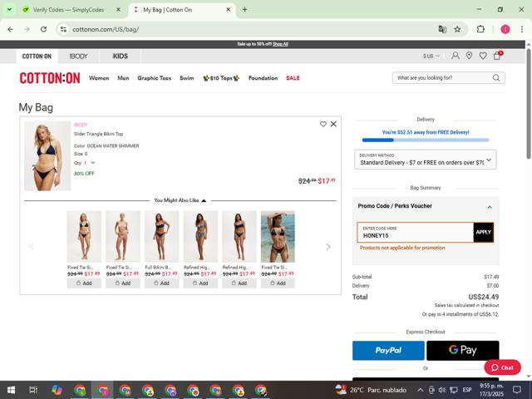Screen dimensions: 532x399
Task: Click the browser address bar
Action: [x=251, y=29]
